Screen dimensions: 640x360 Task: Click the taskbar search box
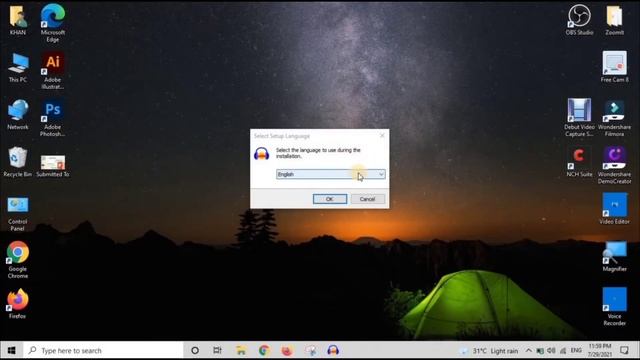(103, 351)
